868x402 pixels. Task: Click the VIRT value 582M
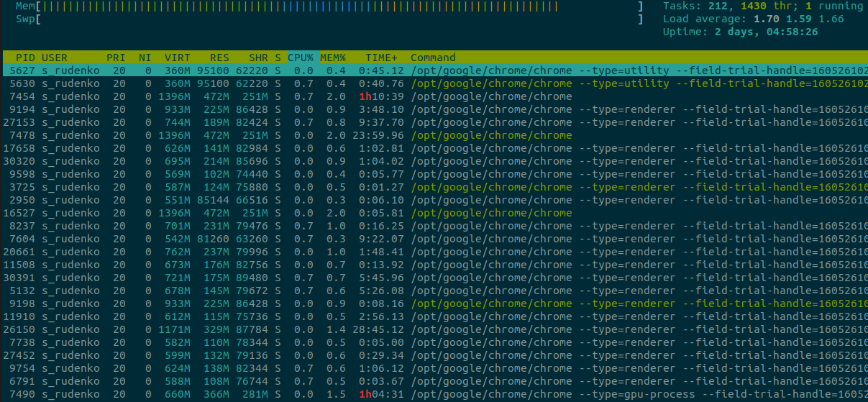click(x=178, y=342)
